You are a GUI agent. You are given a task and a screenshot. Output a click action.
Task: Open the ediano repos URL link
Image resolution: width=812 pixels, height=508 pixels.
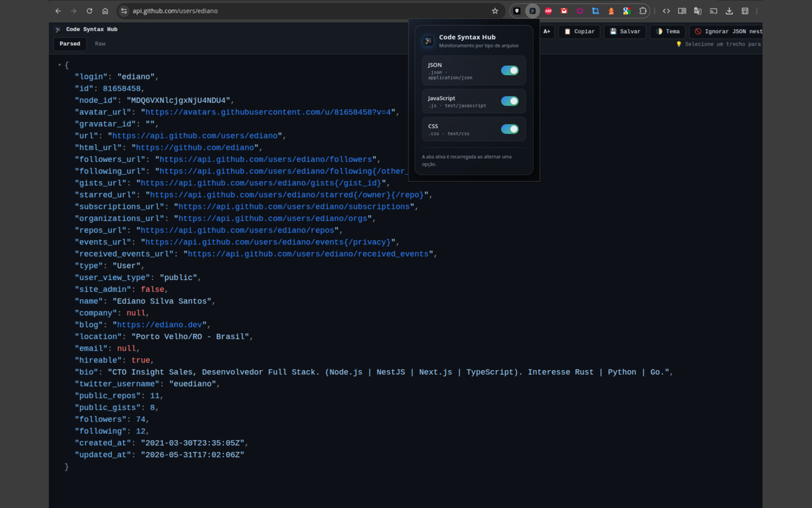tap(237, 231)
